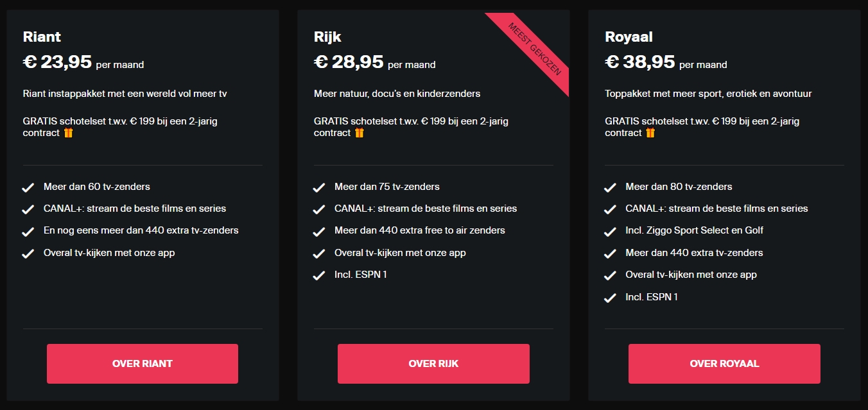The height and width of the screenshot is (410, 868).
Task: Open the OVER RIJK package details
Action: click(433, 364)
